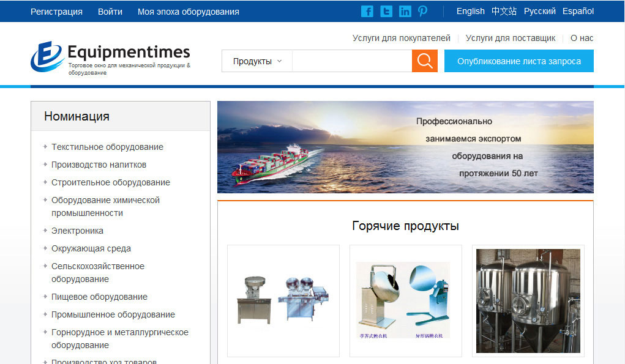
Task: Click the cargo ship export banner
Action: click(405, 147)
